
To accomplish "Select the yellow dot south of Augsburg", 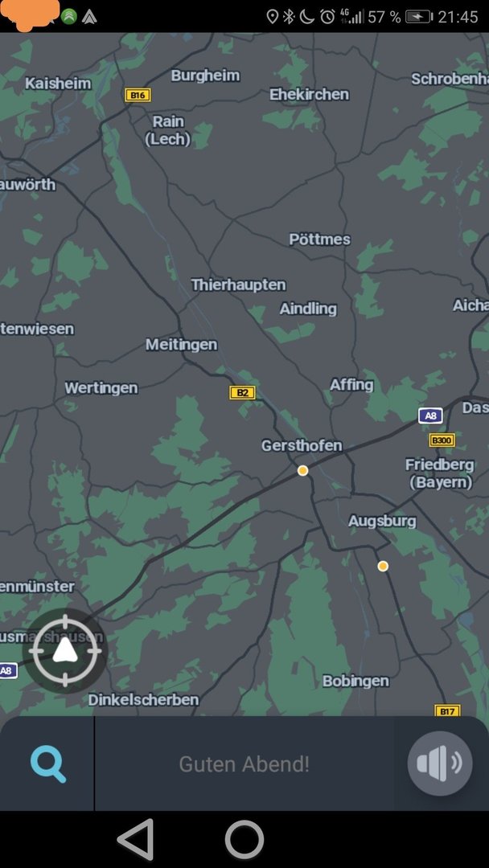I will (x=383, y=566).
